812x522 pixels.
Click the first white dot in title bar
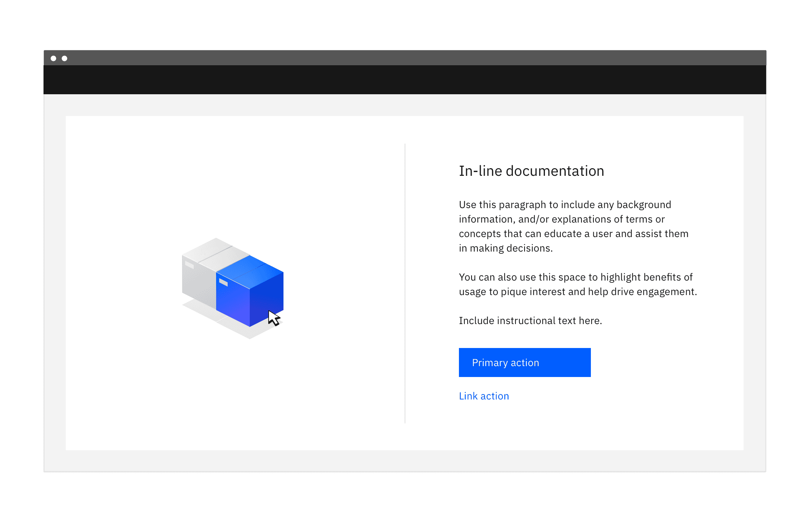click(x=53, y=58)
